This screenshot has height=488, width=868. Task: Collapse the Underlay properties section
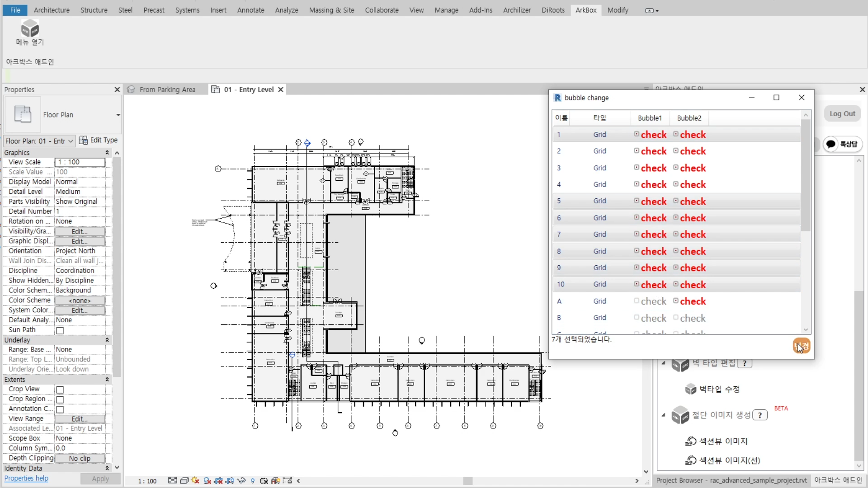pyautogui.click(x=107, y=340)
